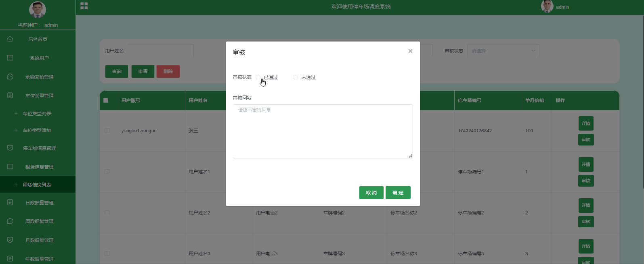Click the cell 停车场名称3
The height and width of the screenshot is (264, 644).
pos(404,254)
